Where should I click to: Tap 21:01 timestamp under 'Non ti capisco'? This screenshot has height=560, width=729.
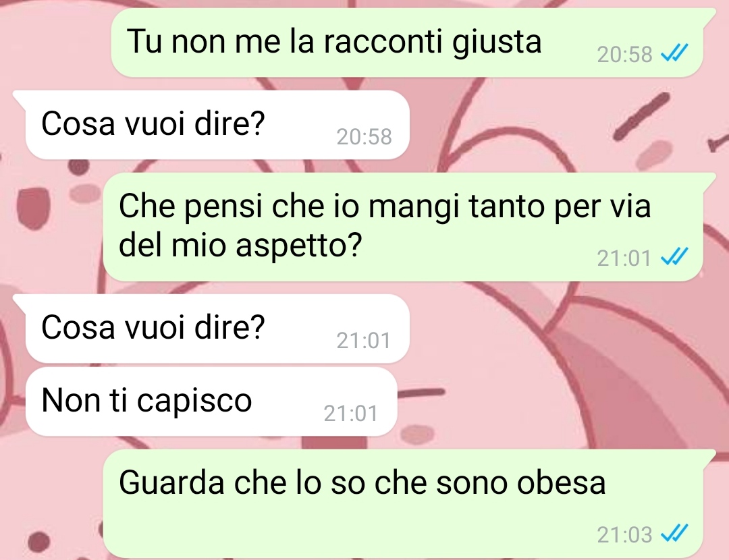(x=350, y=413)
